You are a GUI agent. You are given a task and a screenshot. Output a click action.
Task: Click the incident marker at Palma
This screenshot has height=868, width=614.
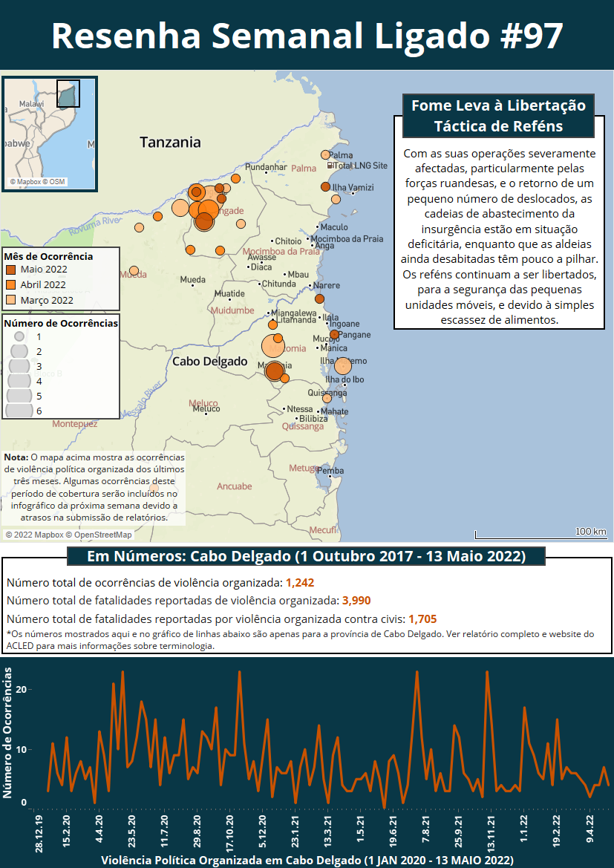click(x=325, y=154)
